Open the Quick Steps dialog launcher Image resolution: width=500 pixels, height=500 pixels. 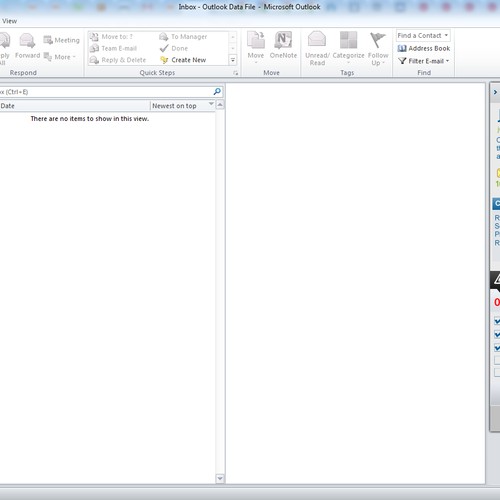(236, 73)
